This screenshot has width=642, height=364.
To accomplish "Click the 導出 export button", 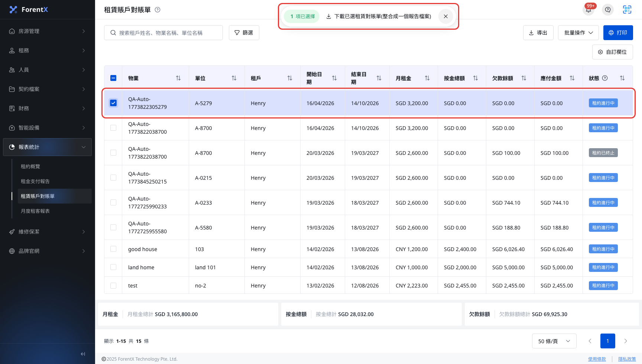I will pyautogui.click(x=538, y=33).
